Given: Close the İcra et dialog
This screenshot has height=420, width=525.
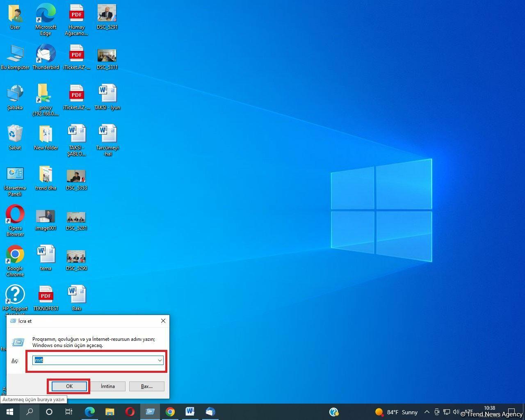Looking at the screenshot, I should point(163,321).
